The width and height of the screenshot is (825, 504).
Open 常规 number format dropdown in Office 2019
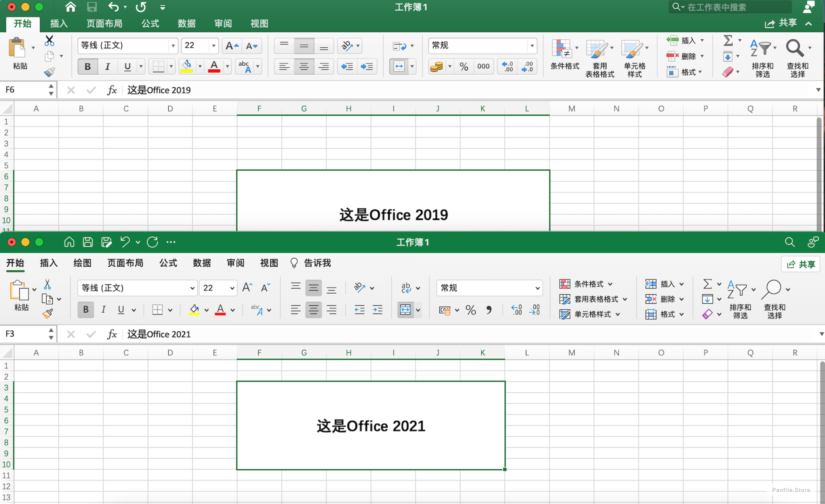(x=532, y=46)
